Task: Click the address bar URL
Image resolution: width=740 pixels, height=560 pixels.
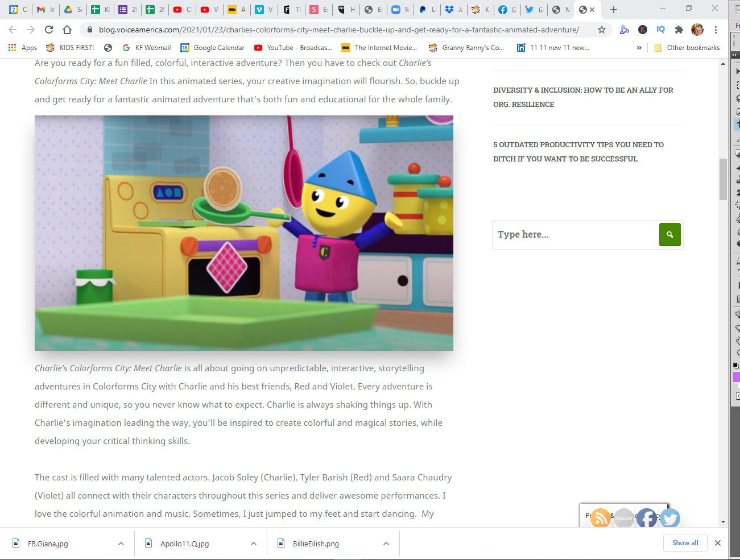Action: click(x=339, y=30)
